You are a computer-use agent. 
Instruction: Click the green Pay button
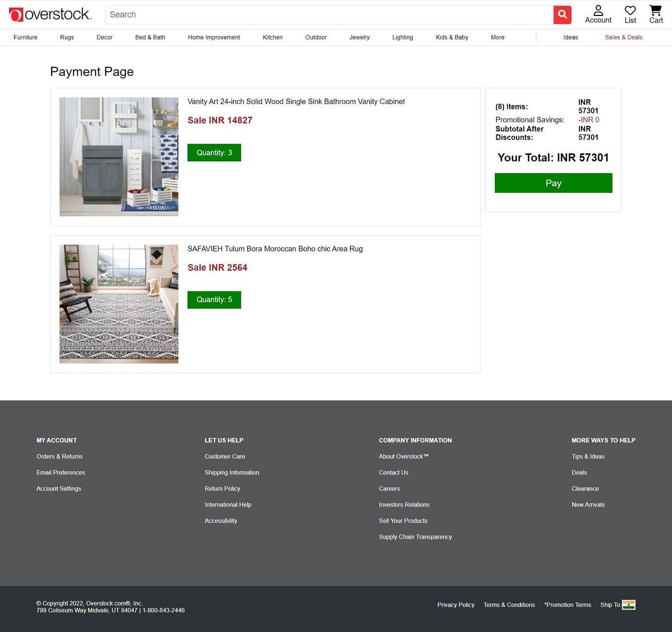(553, 183)
